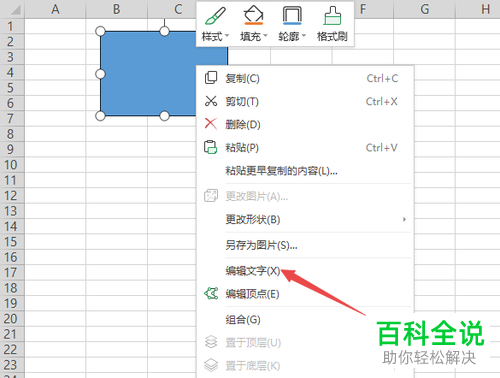Viewport: 500px width, 378px height.
Task: Select column A header
Action: (55, 9)
